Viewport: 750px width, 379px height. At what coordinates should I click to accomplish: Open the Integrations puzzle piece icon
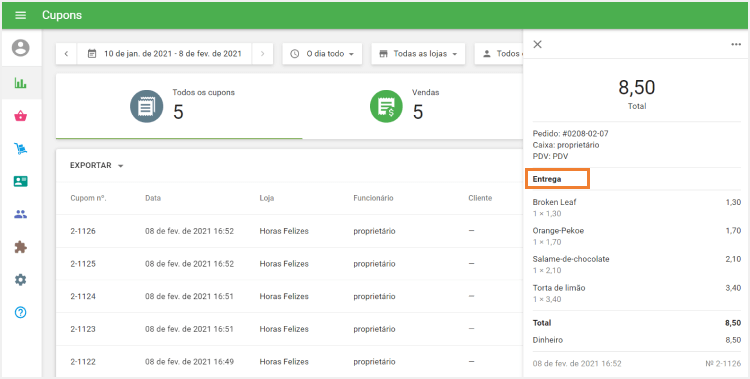tap(21, 247)
